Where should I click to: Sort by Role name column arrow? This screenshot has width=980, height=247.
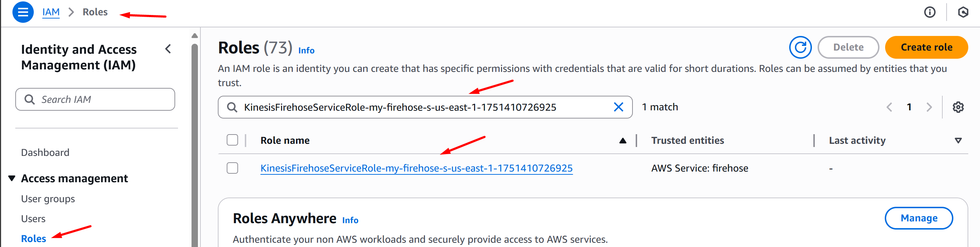point(623,141)
